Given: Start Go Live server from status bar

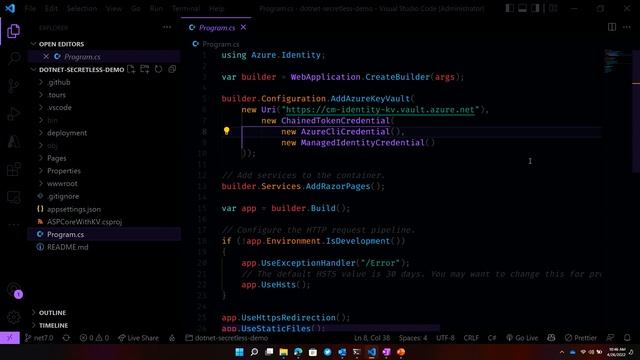Looking at the screenshot, I should point(522,338).
